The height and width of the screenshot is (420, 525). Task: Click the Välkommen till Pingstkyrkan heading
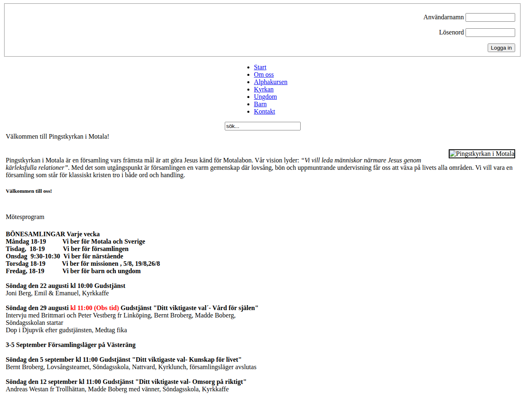click(x=57, y=137)
